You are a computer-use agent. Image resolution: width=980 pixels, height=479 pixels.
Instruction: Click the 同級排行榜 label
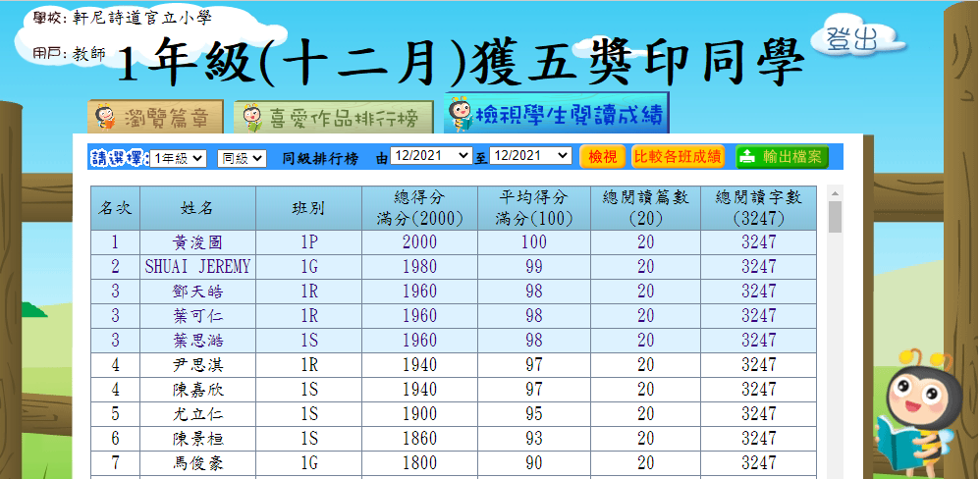click(320, 159)
